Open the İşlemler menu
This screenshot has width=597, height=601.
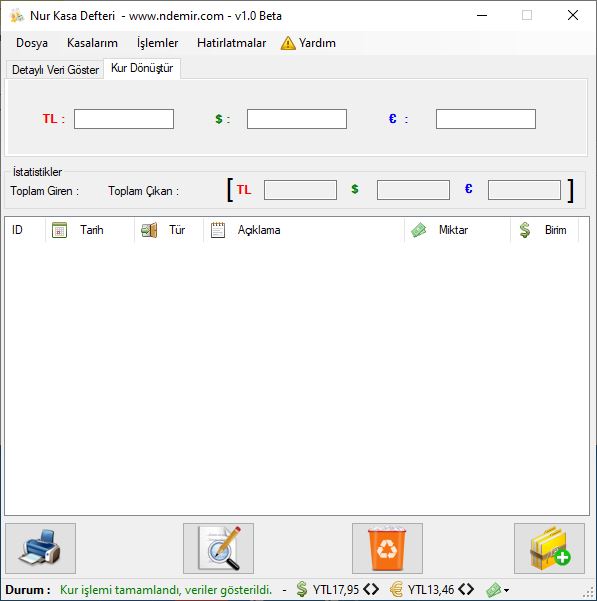157,43
